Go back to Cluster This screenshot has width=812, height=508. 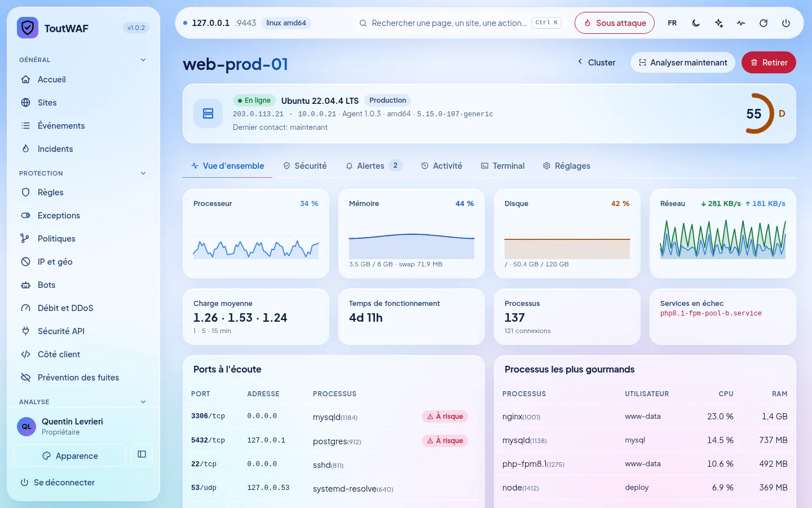(x=596, y=63)
